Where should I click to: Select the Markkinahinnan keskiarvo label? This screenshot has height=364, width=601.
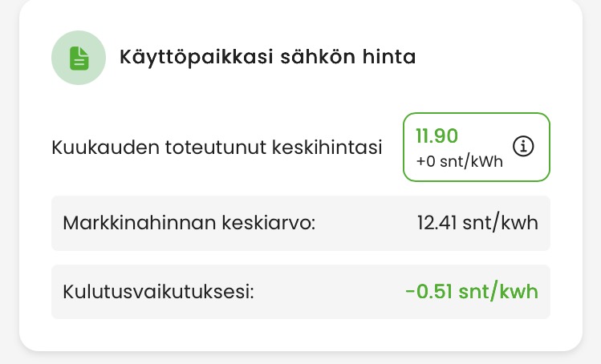tap(189, 221)
